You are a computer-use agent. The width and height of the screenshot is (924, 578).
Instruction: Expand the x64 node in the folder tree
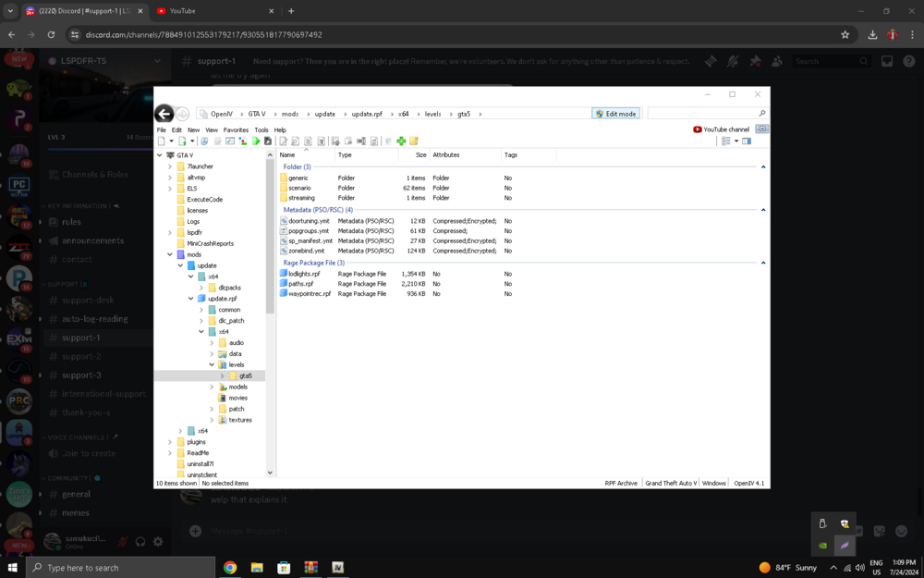pyautogui.click(x=180, y=430)
